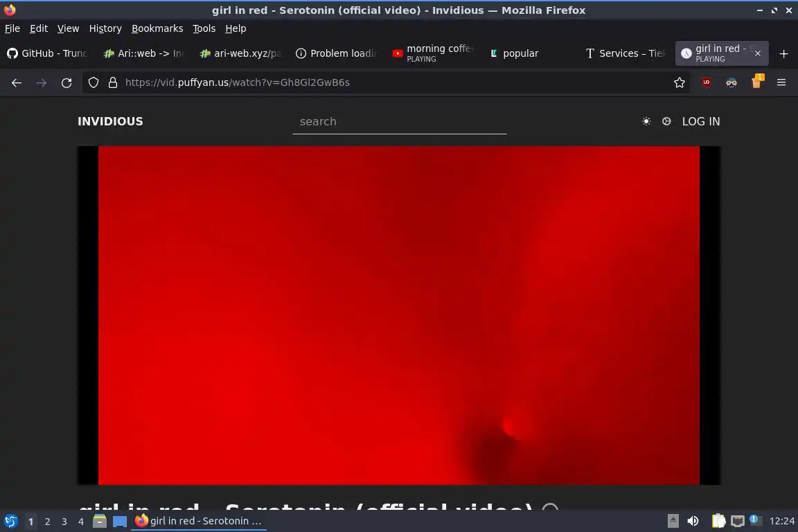Reload the current page
The height and width of the screenshot is (532, 798).
pyautogui.click(x=66, y=82)
